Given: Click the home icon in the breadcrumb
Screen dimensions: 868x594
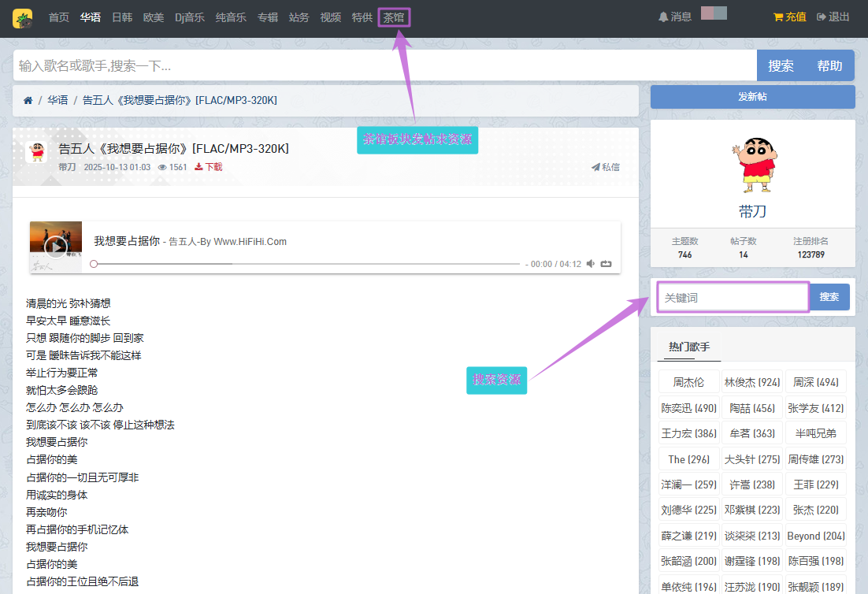Looking at the screenshot, I should tap(28, 100).
